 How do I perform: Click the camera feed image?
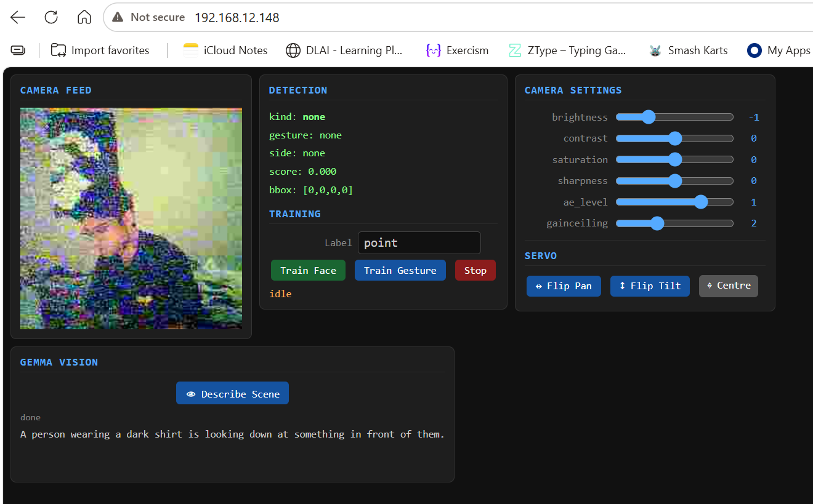pyautogui.click(x=131, y=218)
